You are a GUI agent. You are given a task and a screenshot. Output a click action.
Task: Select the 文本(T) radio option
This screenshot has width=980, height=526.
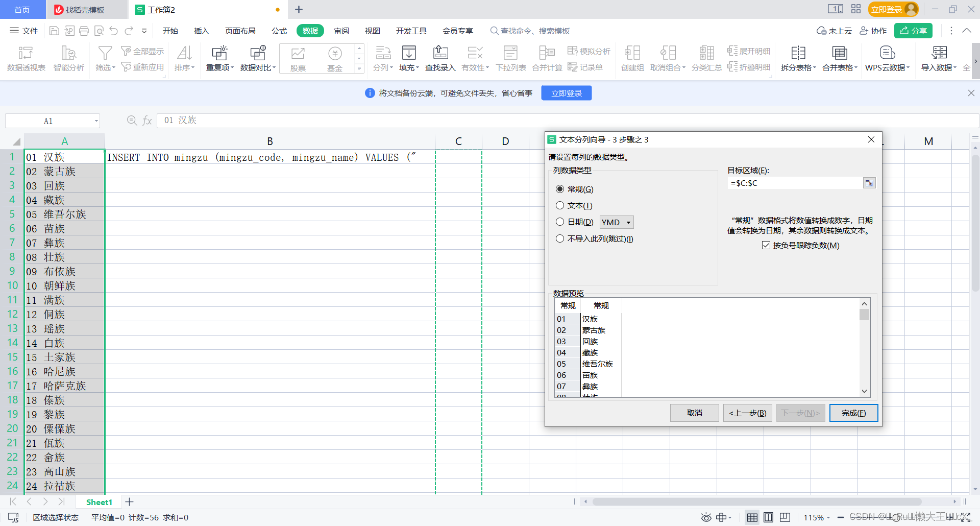point(560,205)
